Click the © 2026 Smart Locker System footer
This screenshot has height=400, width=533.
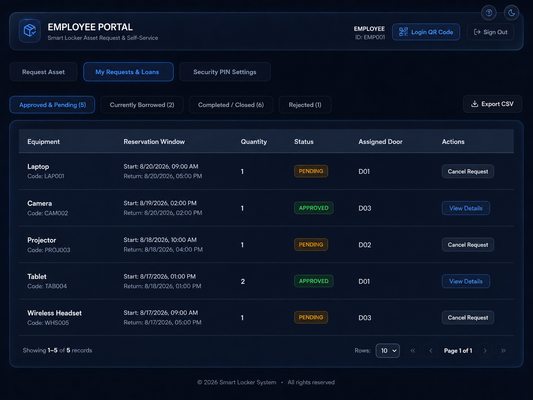tap(237, 382)
